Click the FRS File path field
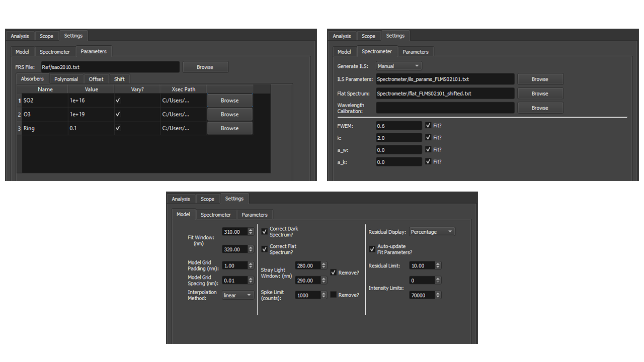 point(110,67)
